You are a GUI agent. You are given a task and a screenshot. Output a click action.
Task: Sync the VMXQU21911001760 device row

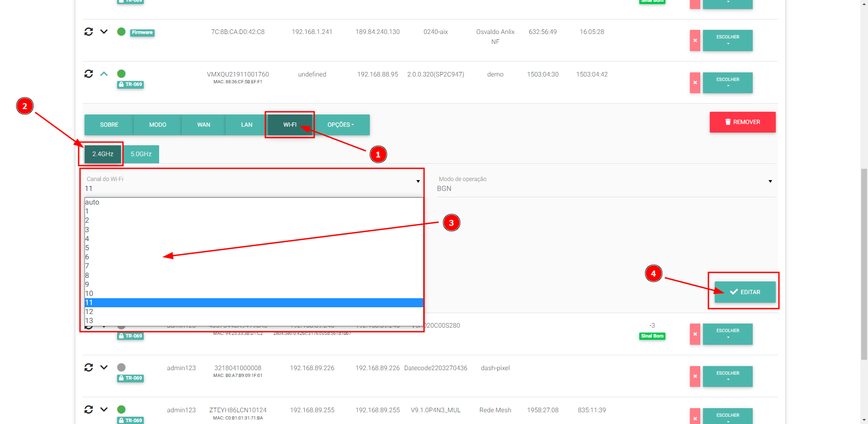89,74
